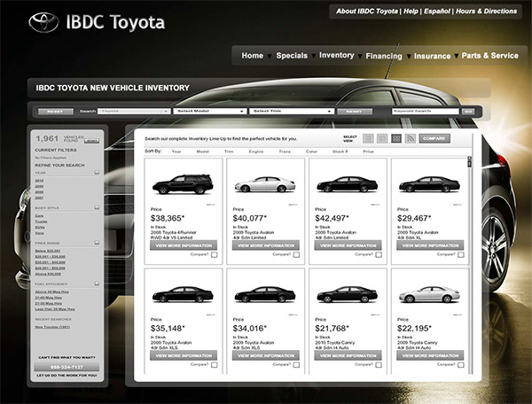Open the Select Trim dropdown
The image size is (532, 404).
click(292, 111)
